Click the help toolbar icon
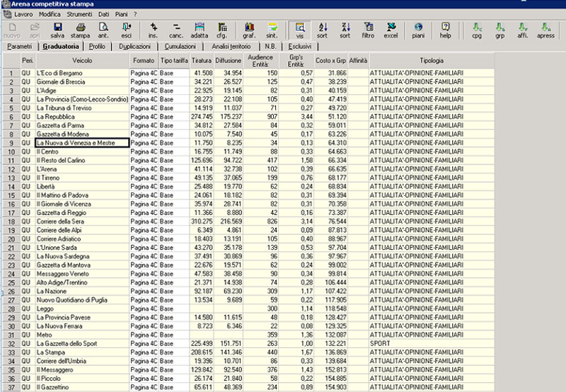This screenshot has width=566, height=392. click(445, 30)
